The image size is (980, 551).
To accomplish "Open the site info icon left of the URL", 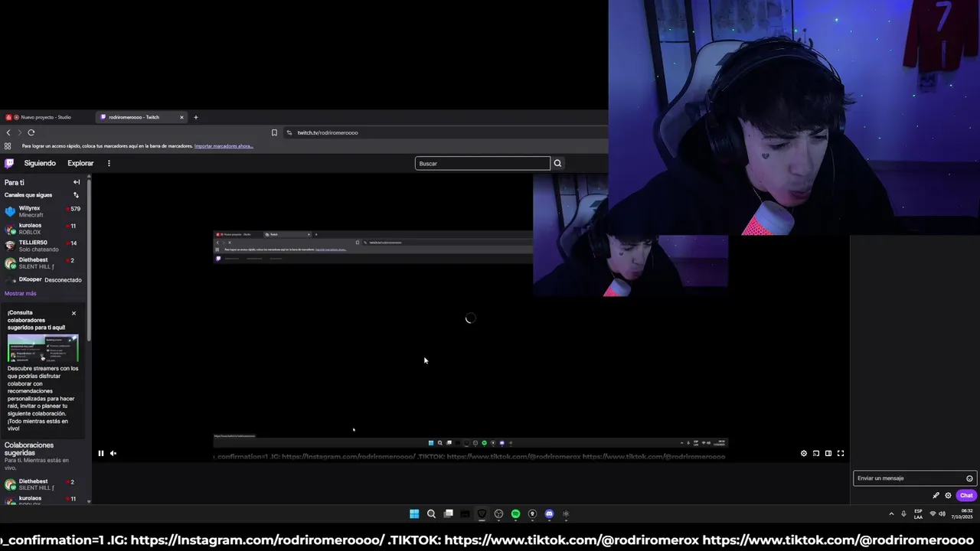I will tap(289, 132).
